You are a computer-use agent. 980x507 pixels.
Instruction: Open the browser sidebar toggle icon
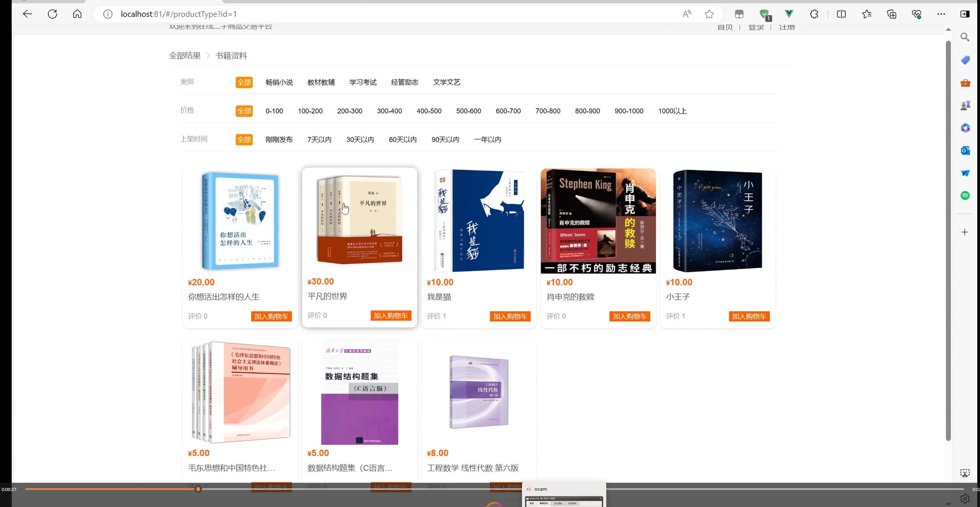(x=965, y=14)
